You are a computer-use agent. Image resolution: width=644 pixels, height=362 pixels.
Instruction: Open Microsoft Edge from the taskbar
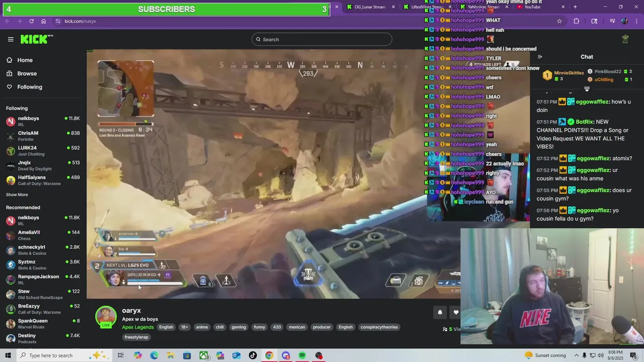click(x=154, y=355)
